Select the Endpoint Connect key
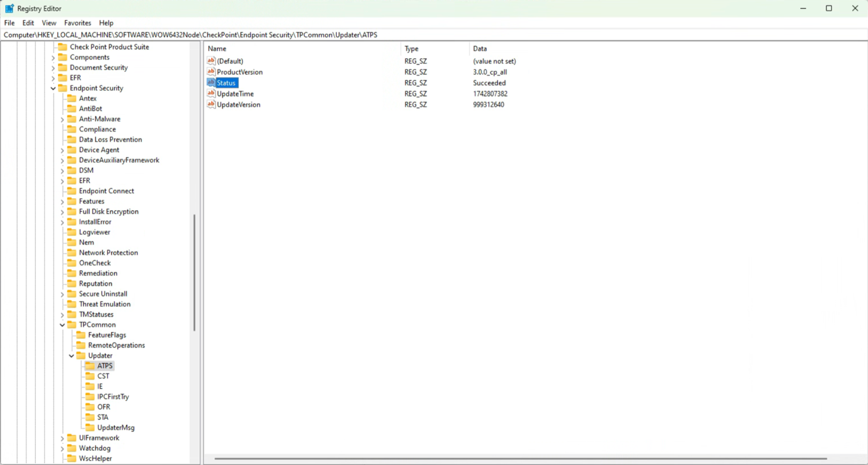The image size is (868, 465). point(107,191)
